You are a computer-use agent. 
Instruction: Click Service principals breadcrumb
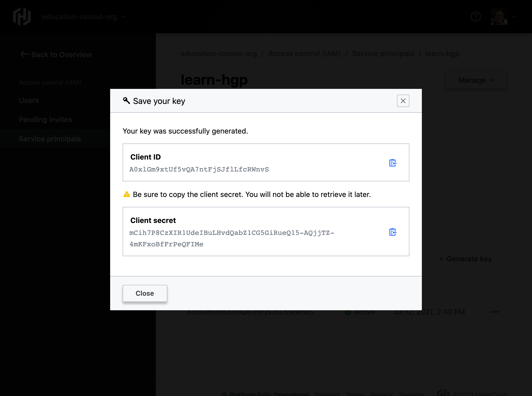pos(383,54)
